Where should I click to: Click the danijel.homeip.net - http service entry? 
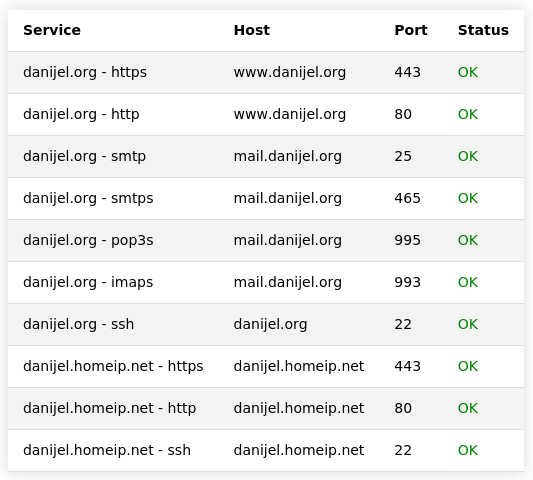(x=109, y=408)
